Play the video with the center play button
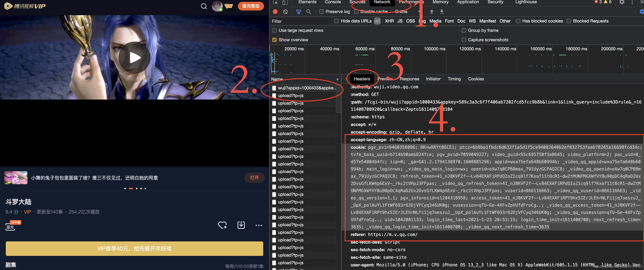644x270 pixels. [135, 57]
